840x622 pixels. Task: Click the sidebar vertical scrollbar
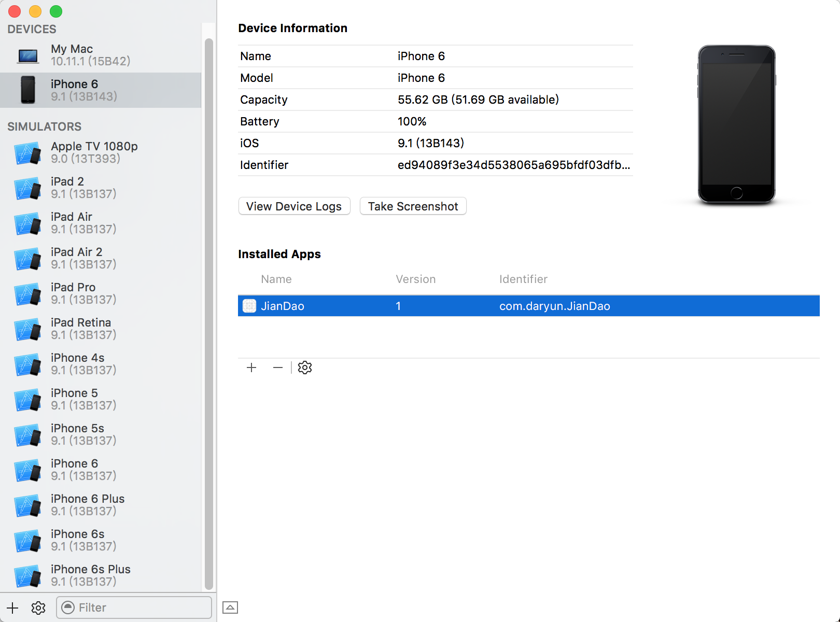(x=209, y=314)
